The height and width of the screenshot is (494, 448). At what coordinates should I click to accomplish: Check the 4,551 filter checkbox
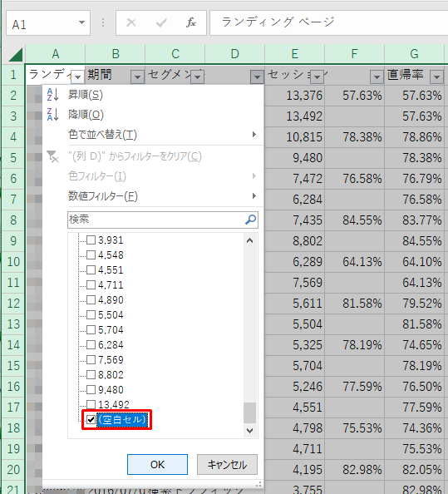91,270
